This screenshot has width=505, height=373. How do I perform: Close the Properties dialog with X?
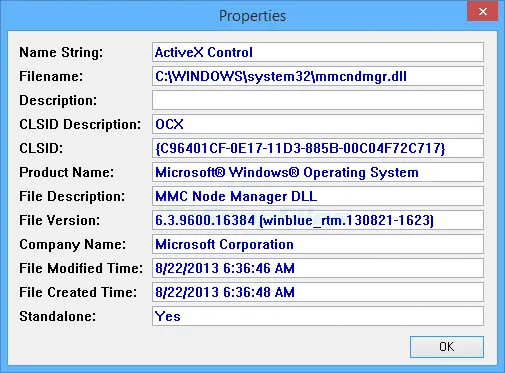point(482,12)
